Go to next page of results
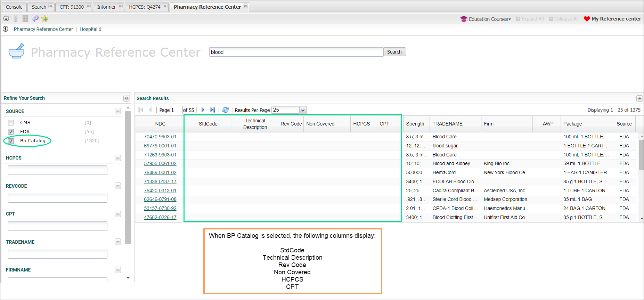The height and width of the screenshot is (300, 644). [x=203, y=110]
